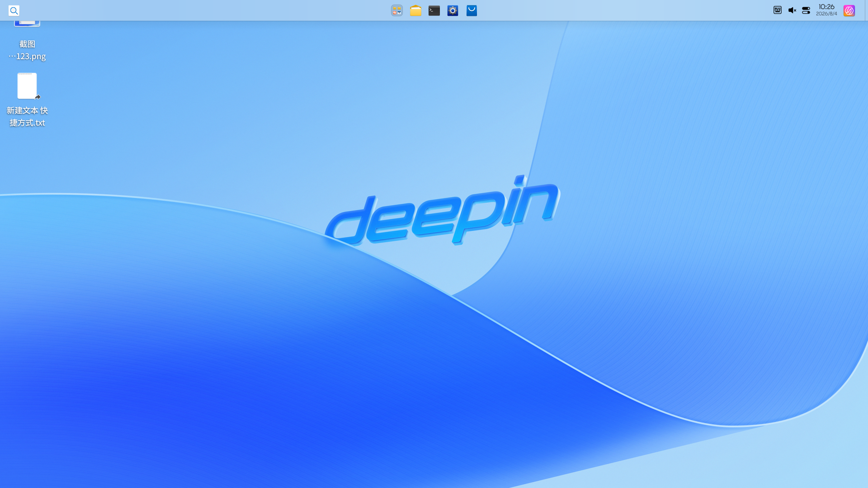Select the 截图…123.png image file icon
The width and height of the screenshot is (868, 488).
coord(27,23)
